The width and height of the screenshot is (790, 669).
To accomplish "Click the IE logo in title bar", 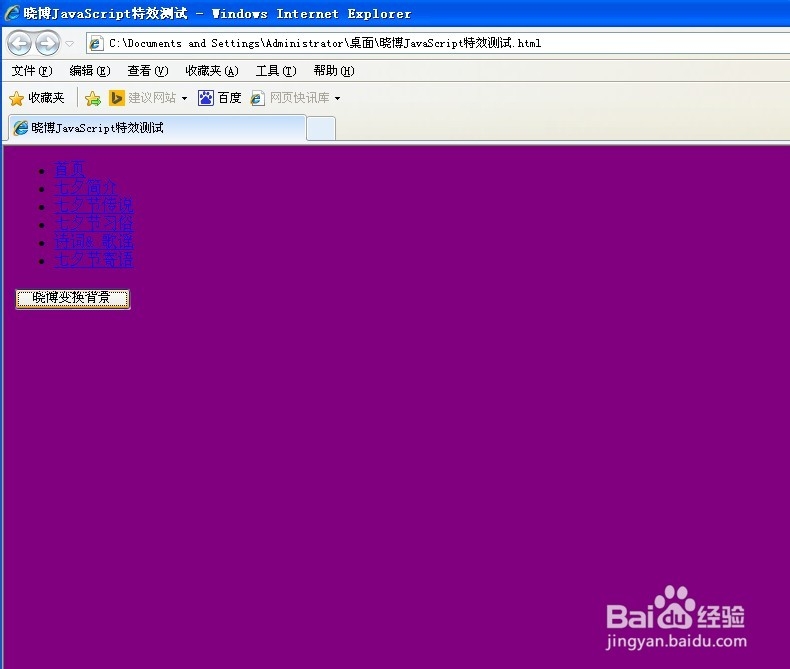I will click(x=12, y=13).
